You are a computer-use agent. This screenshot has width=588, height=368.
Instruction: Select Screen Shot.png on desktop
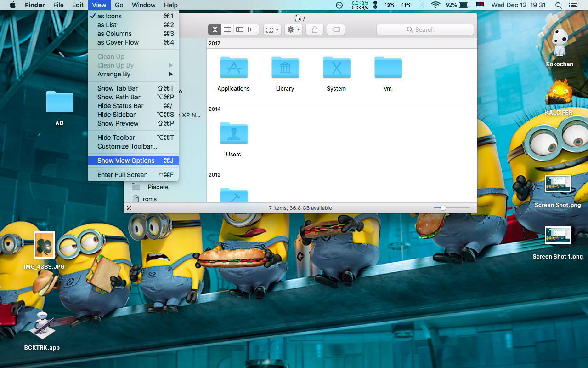558,191
